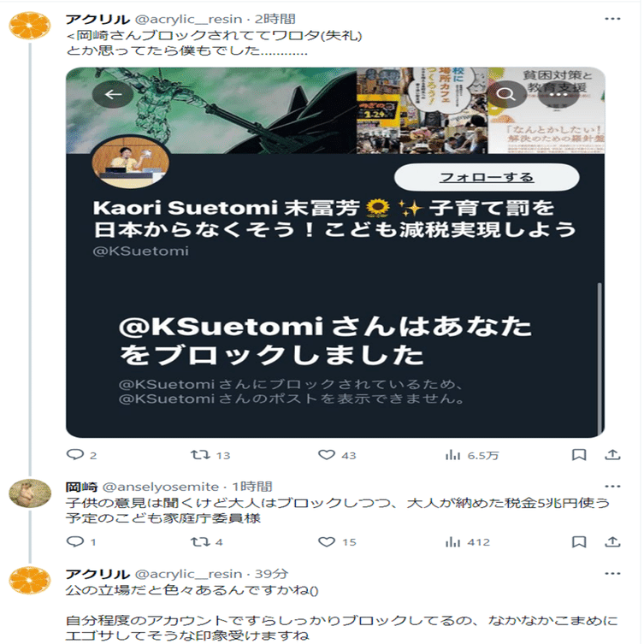Viewport: 644px width, 644px height.
Task: Share the first アクリル post
Action: (x=612, y=454)
